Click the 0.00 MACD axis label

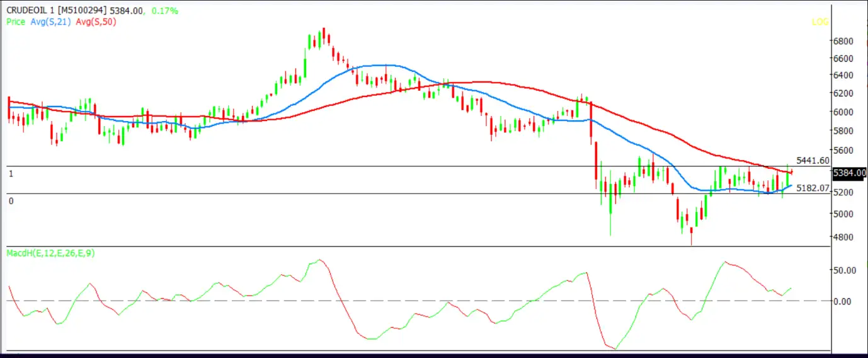[842, 301]
